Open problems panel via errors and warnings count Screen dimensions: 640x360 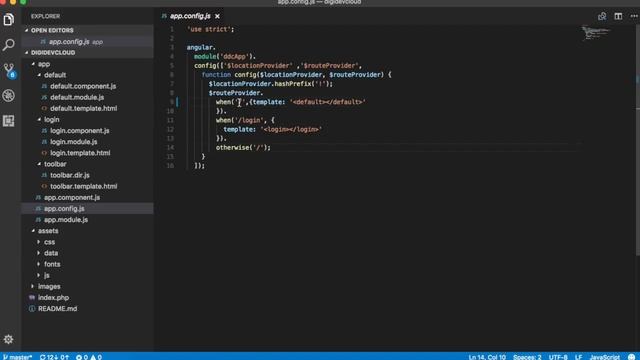[x=89, y=357]
